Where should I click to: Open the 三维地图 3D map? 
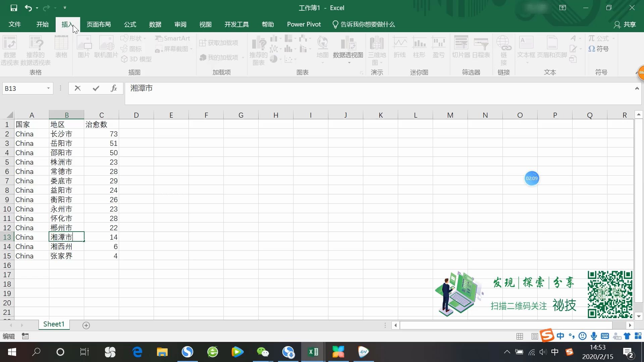tap(377, 50)
